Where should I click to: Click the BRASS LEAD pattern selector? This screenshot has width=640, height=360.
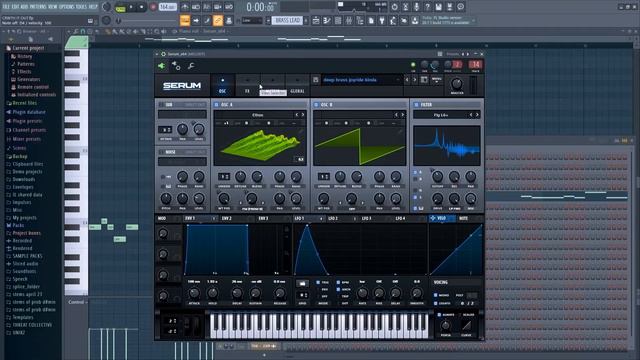pos(287,20)
